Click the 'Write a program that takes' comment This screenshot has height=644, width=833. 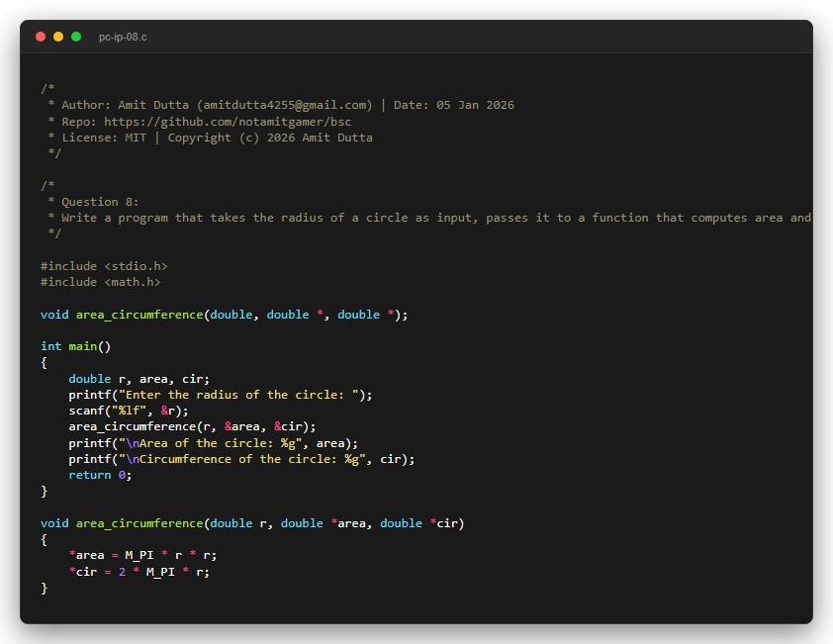tap(429, 218)
